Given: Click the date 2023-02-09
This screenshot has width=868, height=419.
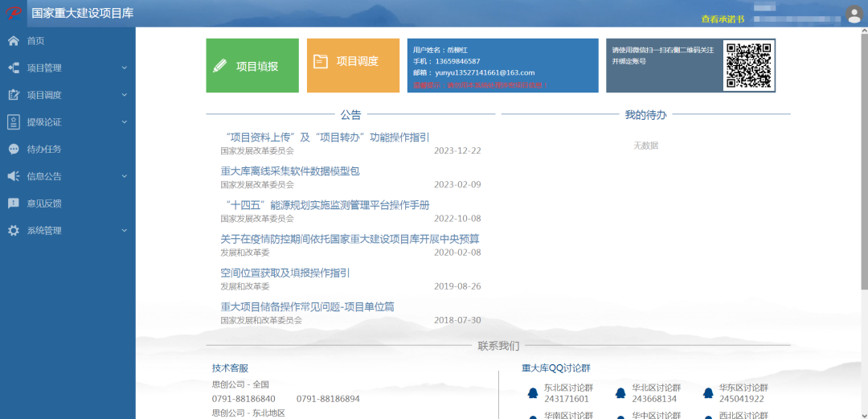Looking at the screenshot, I should point(458,184).
